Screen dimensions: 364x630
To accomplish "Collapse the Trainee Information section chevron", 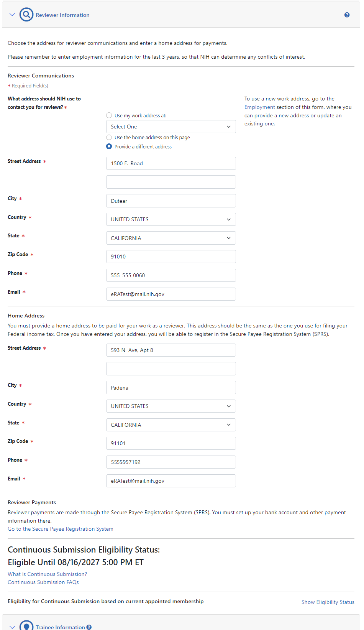I will (x=12, y=627).
